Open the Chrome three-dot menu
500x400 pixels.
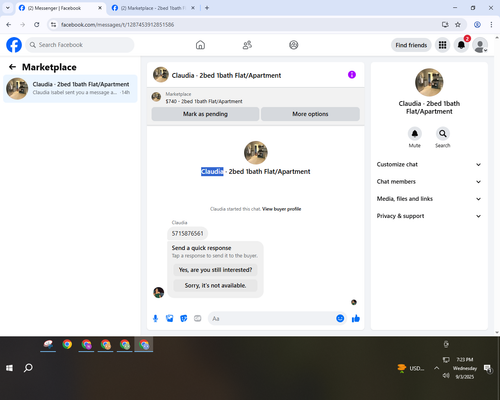[491, 25]
